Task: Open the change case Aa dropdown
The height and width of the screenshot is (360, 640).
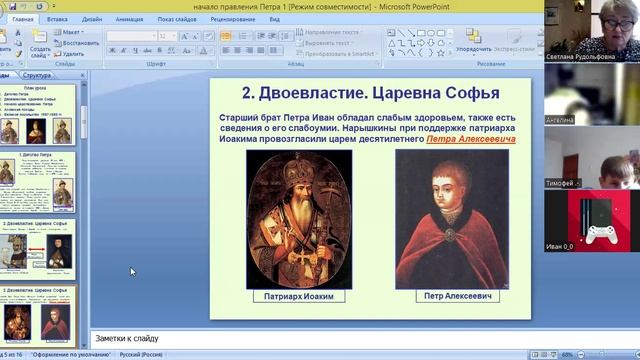Action: (187, 51)
